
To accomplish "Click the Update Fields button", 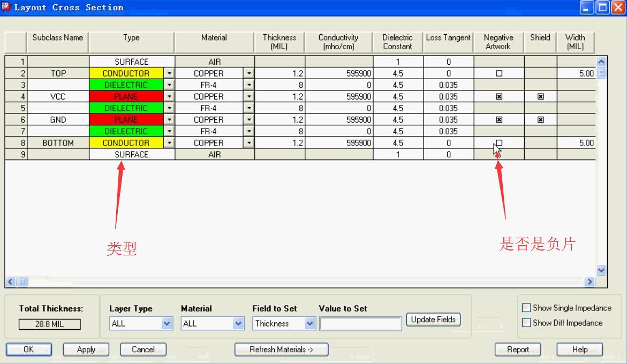I will [434, 320].
